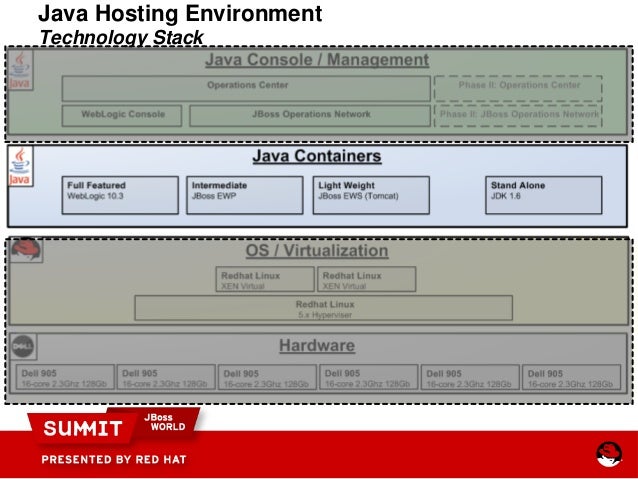The height and width of the screenshot is (479, 638).
Task: Click the JBoss Operations Network box
Action: click(310, 116)
